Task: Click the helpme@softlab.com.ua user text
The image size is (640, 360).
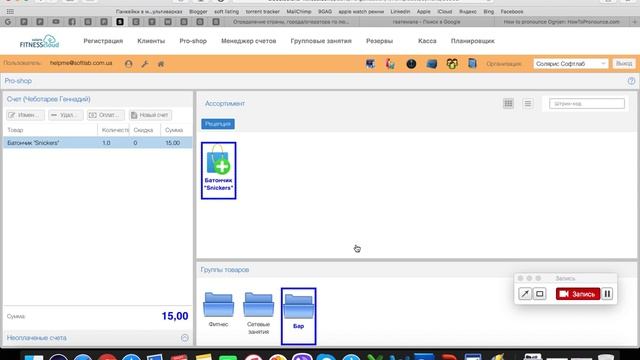Action: pyautogui.click(x=81, y=63)
